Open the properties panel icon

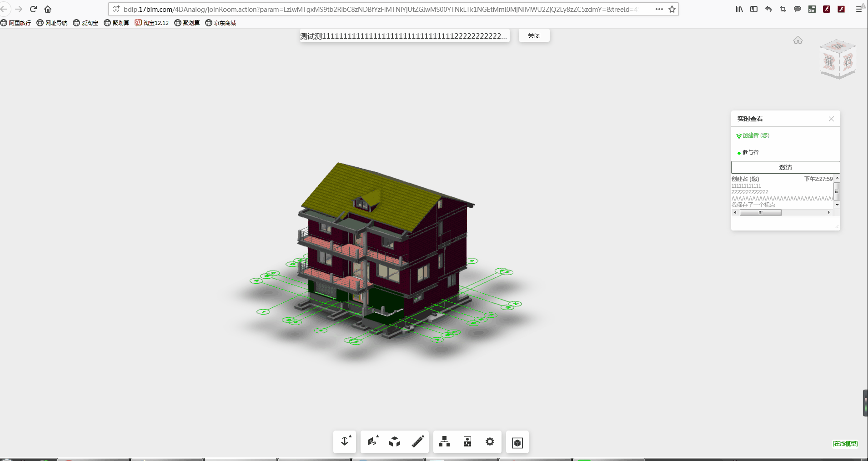(x=467, y=441)
